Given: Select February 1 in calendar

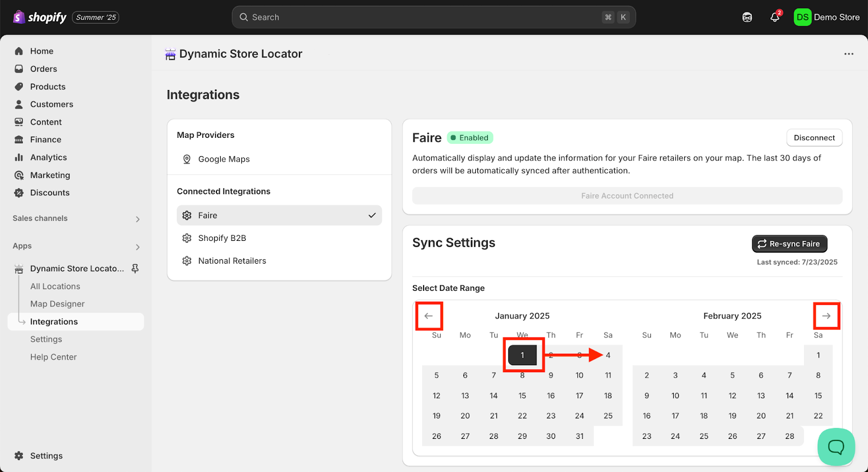Looking at the screenshot, I should (818, 355).
